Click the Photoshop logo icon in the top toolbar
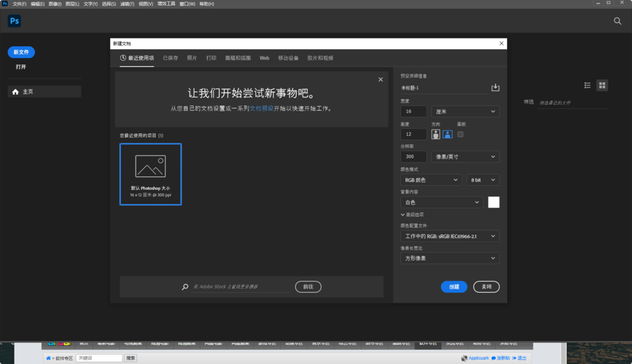 [14, 20]
